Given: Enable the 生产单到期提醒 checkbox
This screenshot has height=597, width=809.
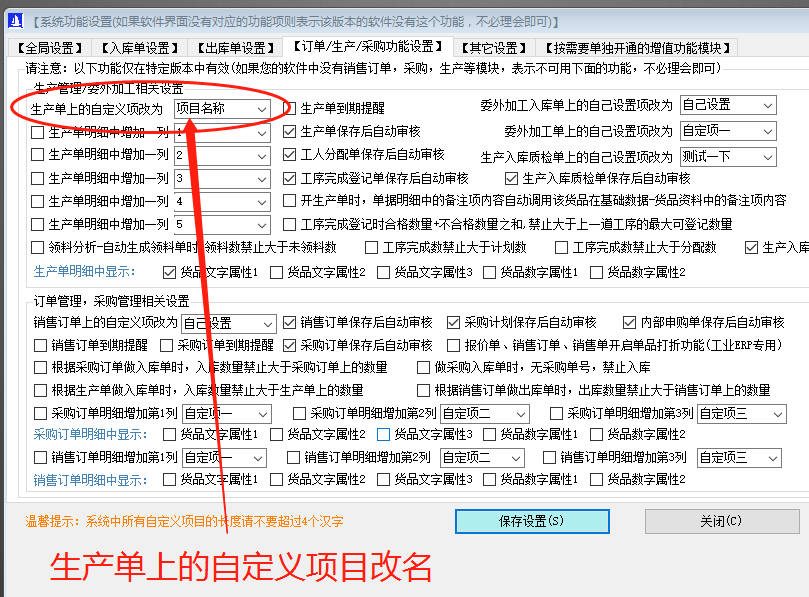Looking at the screenshot, I should pyautogui.click(x=290, y=108).
